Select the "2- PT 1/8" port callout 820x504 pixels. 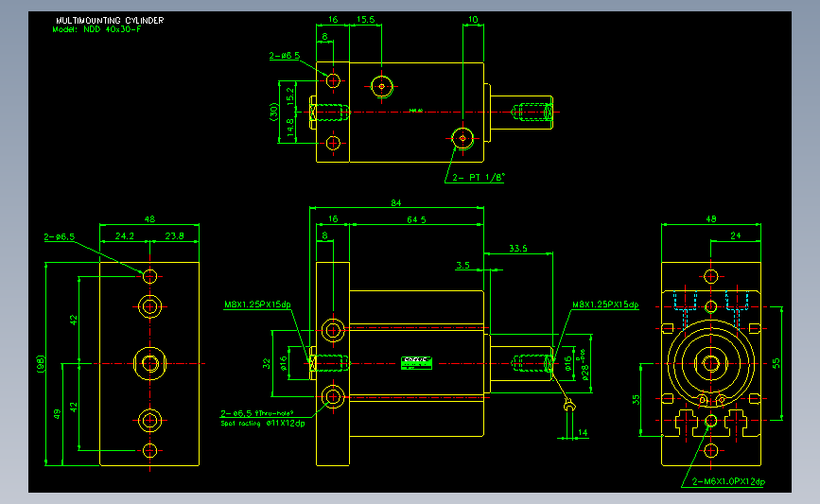pos(479,177)
